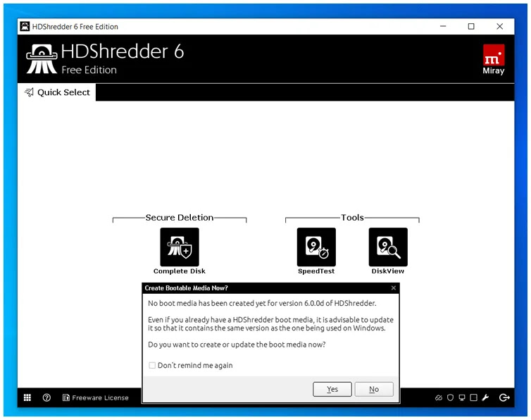Click the "Do you want to create or update" text
Viewport: 531px width, 420px height.
click(237, 345)
